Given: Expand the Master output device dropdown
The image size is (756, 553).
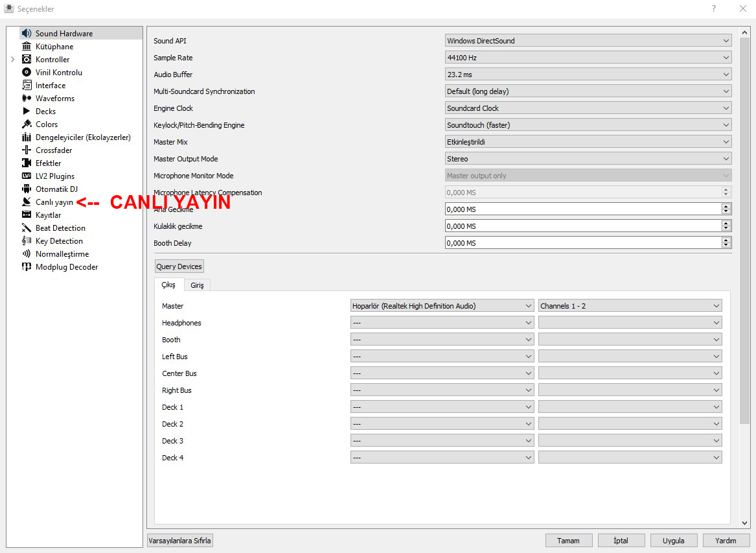Looking at the screenshot, I should coord(442,306).
